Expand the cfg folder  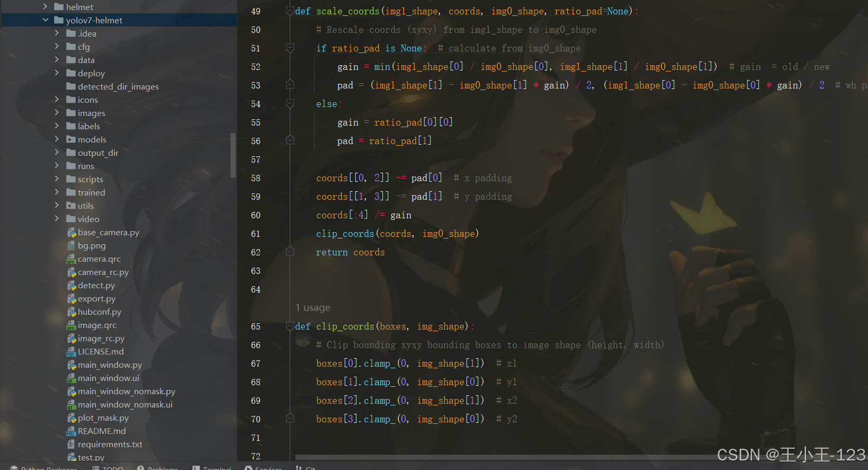point(57,47)
